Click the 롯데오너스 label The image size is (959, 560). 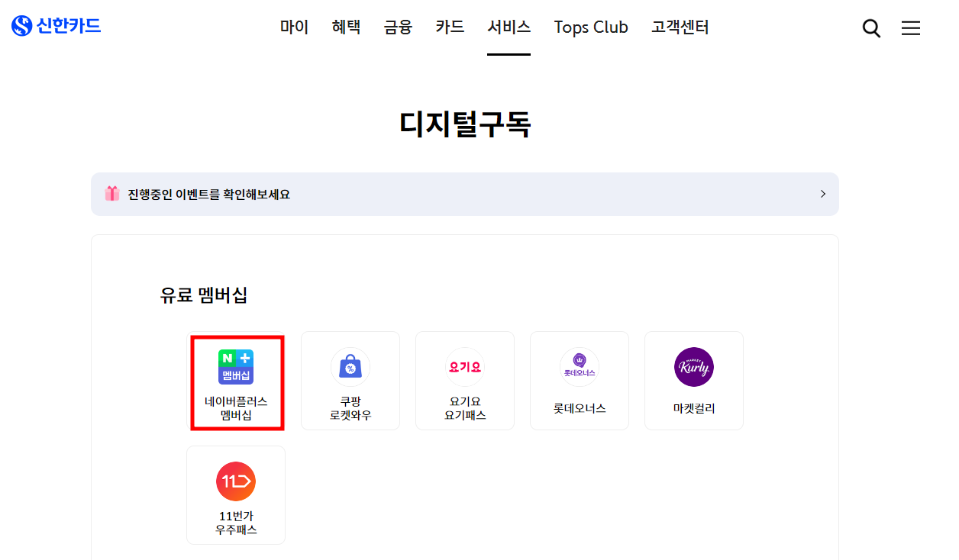(580, 408)
